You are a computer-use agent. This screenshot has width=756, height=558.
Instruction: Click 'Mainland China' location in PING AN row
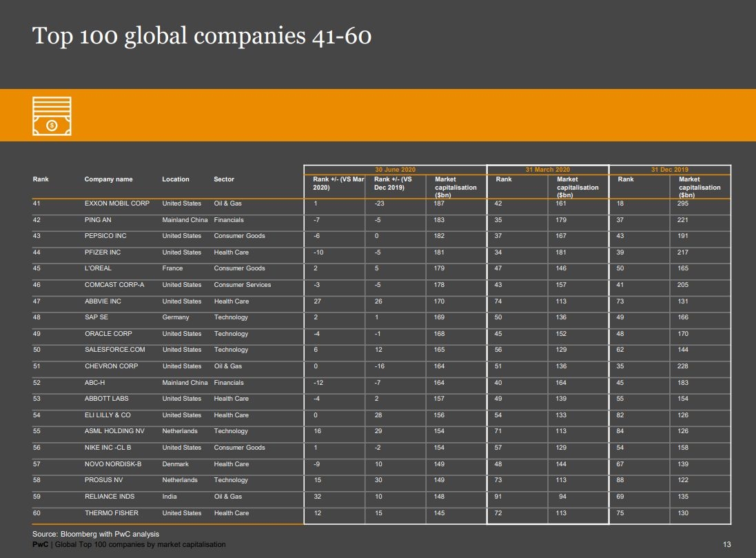point(185,219)
